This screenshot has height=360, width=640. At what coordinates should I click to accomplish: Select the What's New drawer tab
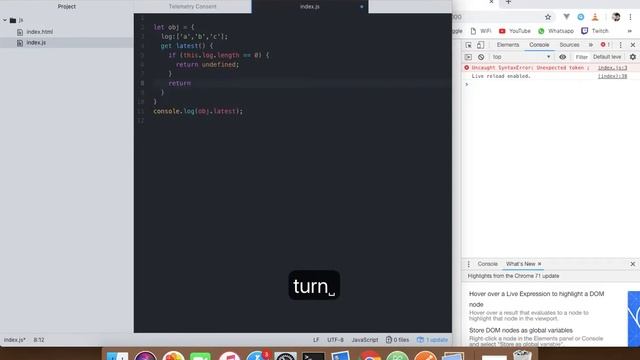520,264
